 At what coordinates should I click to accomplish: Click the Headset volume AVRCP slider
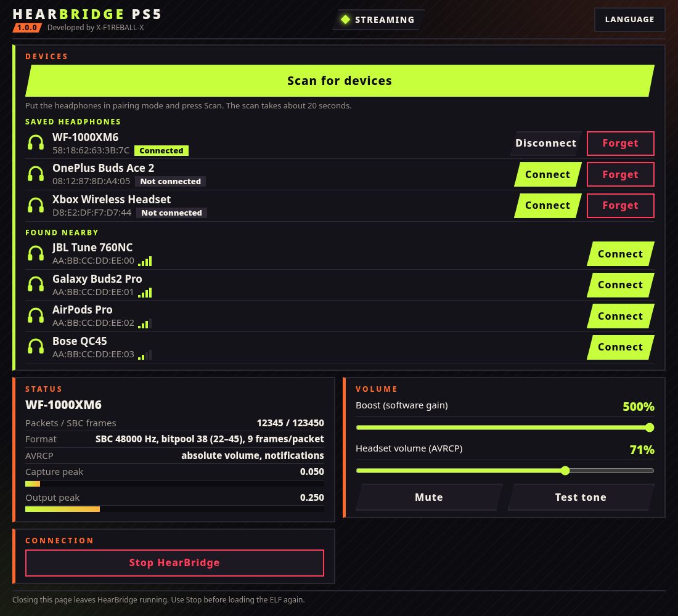point(505,471)
